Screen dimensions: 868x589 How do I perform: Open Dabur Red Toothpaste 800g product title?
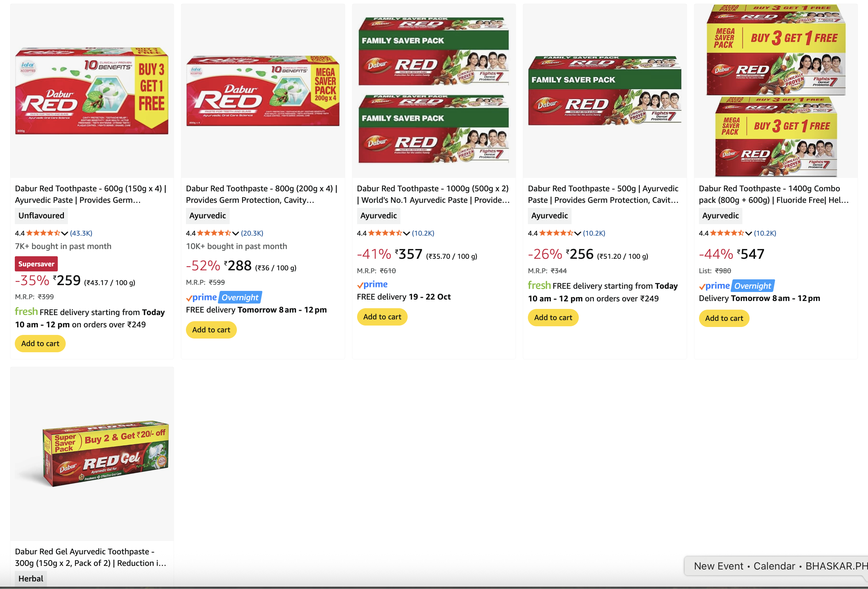261,194
